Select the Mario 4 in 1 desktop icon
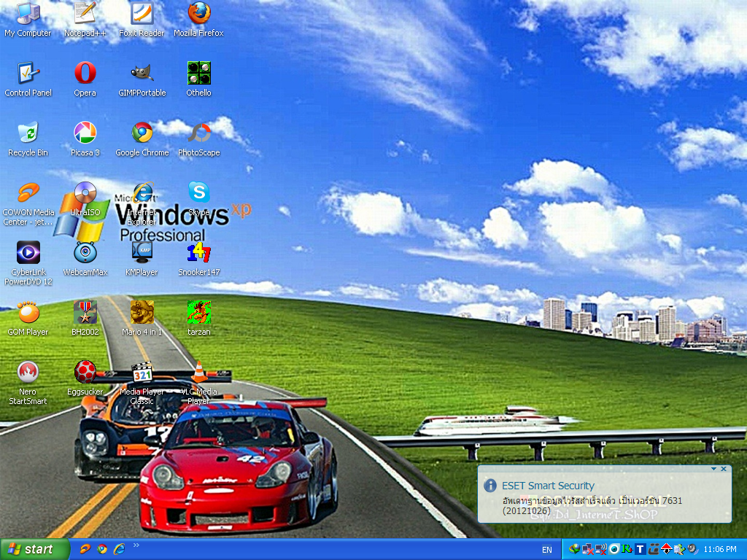Screen dimensions: 747x560 click(x=142, y=319)
